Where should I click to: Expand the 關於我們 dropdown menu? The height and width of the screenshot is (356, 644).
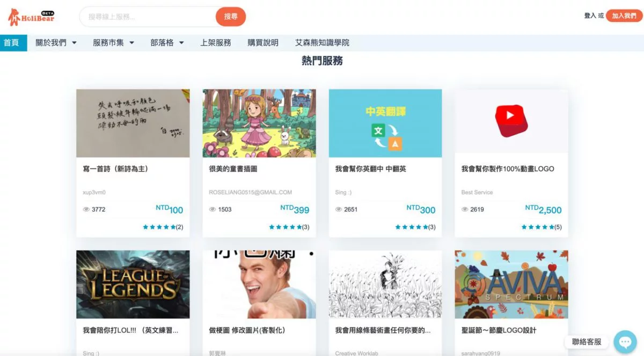[x=56, y=42]
